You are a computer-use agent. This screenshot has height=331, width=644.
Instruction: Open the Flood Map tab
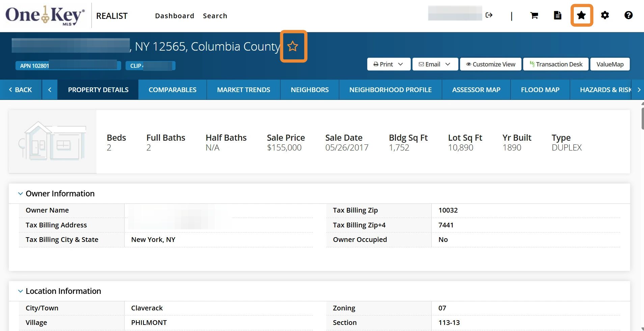coord(540,90)
